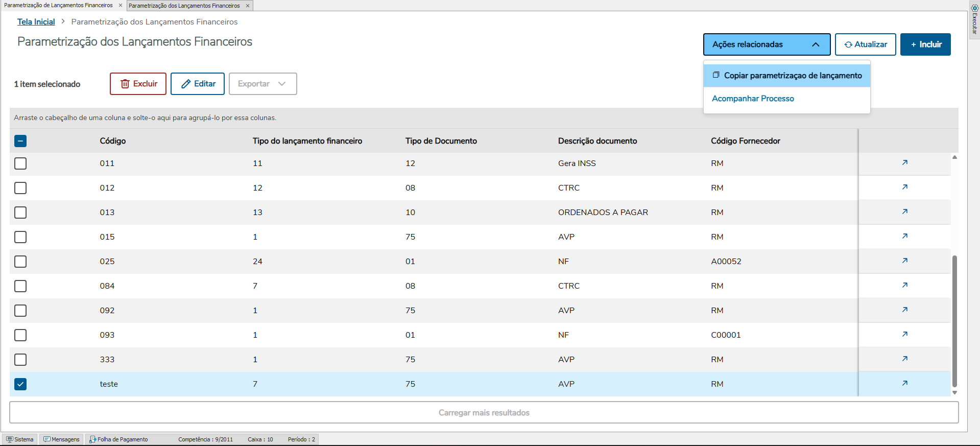Viewport: 980px width, 446px height.
Task: Toggle the select-all header checkbox
Action: point(20,141)
